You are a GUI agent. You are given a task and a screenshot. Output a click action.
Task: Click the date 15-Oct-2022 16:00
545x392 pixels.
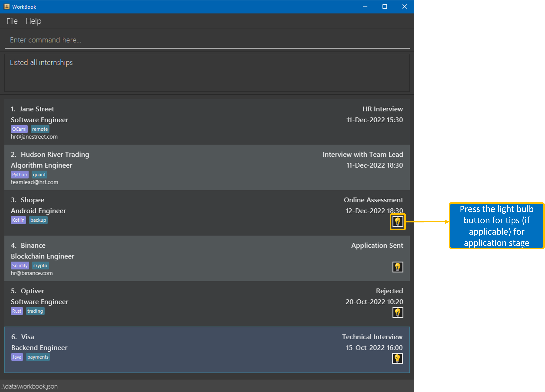point(374,348)
